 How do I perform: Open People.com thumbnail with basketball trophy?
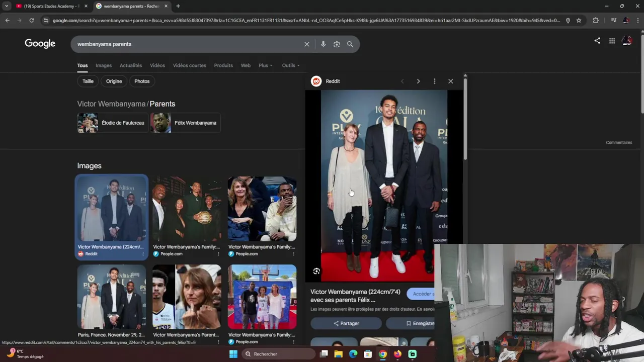click(187, 208)
